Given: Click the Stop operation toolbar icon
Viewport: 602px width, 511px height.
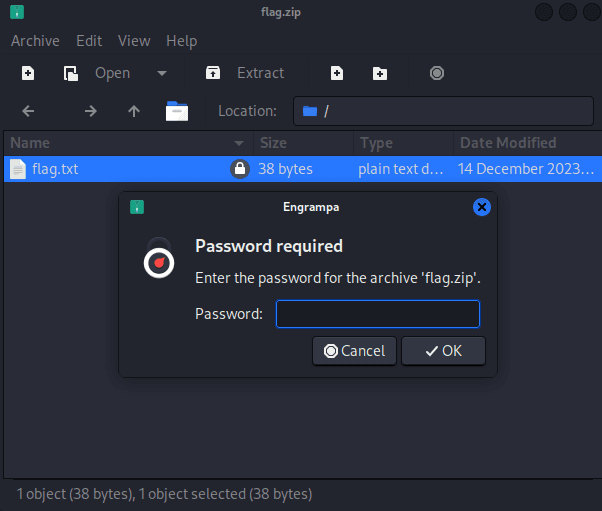Looking at the screenshot, I should [437, 73].
